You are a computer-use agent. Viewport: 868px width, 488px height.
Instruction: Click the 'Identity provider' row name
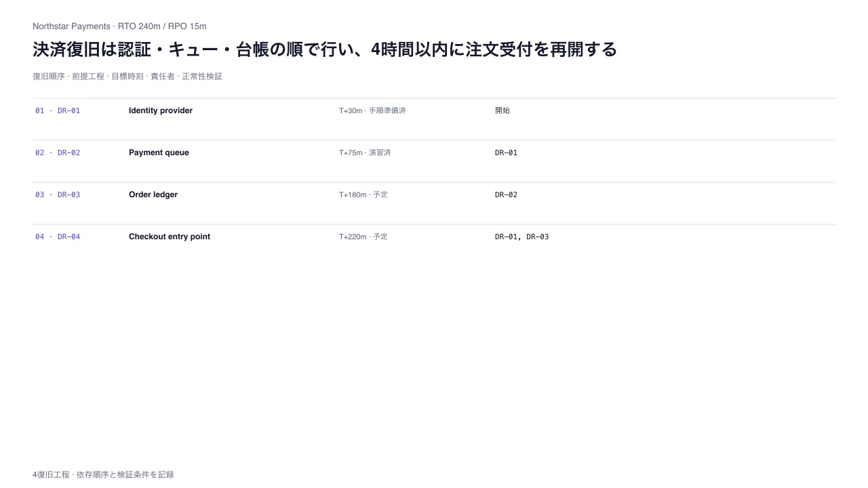coord(161,110)
